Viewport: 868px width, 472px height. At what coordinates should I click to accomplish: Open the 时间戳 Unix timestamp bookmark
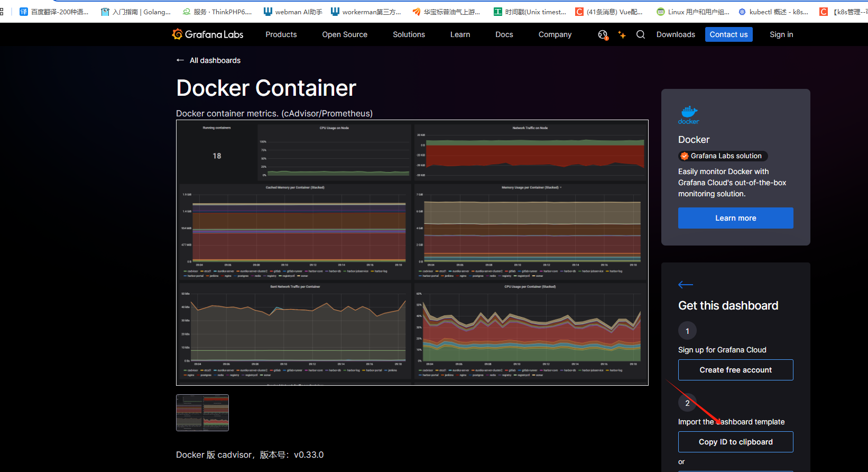530,12
